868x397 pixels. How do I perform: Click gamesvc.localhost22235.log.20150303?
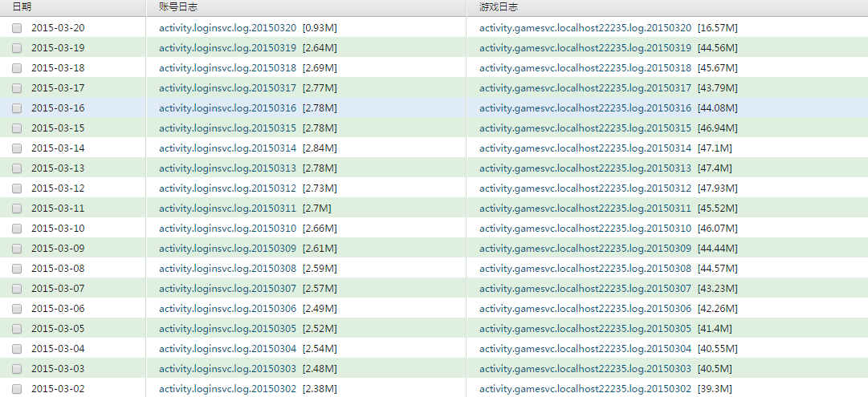point(585,368)
